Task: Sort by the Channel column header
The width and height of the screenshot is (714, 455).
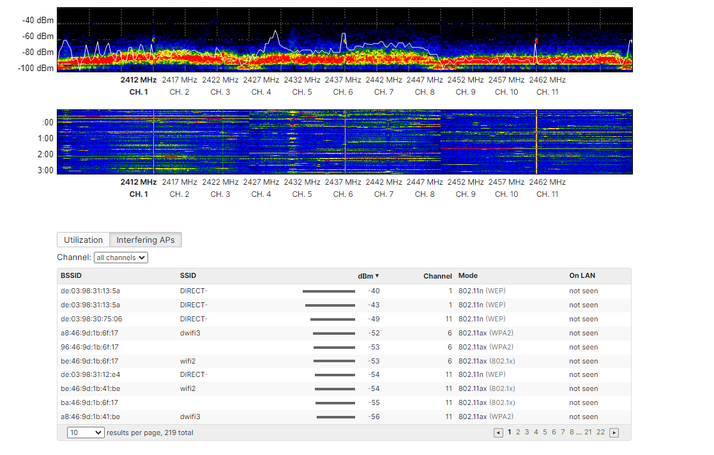Action: click(x=437, y=275)
